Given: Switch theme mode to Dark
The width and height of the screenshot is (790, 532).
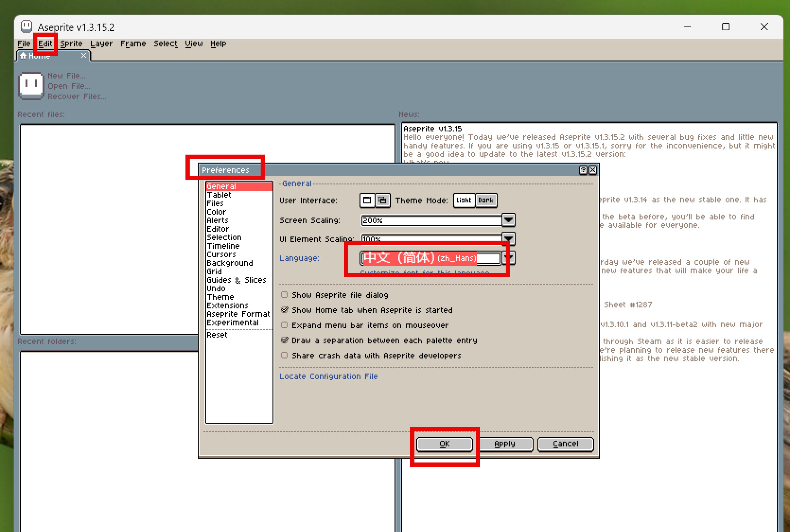Looking at the screenshot, I should click(486, 201).
